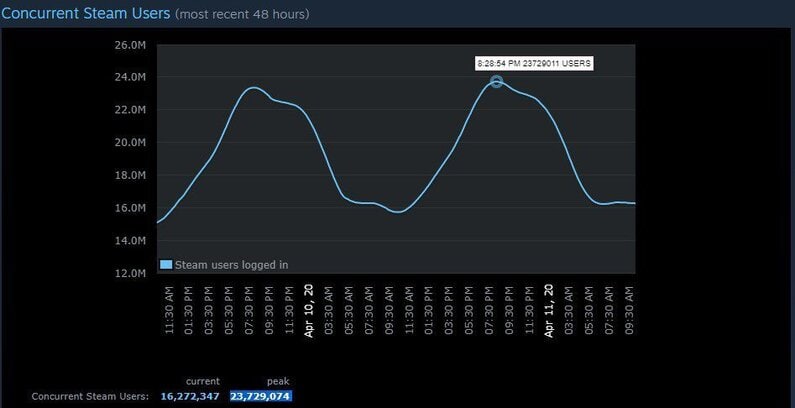
Task: Click the blue legend swatch for Steam users
Action: pos(166,265)
